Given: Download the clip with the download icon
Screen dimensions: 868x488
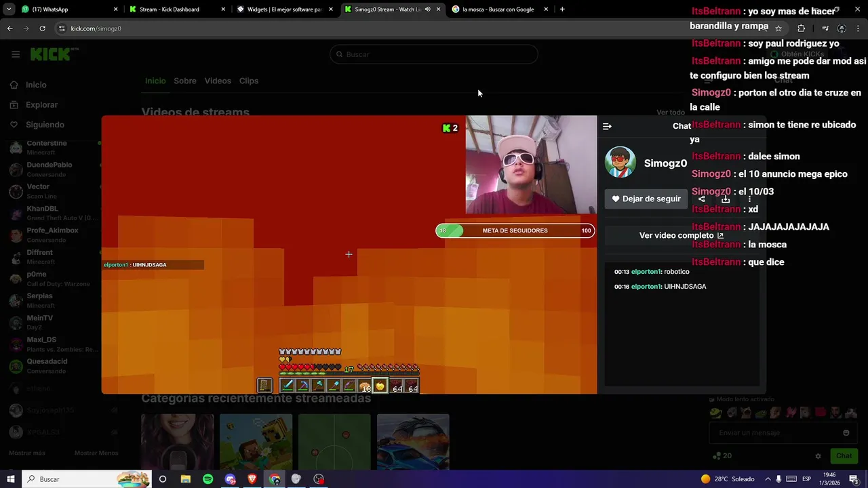Looking at the screenshot, I should tap(726, 199).
